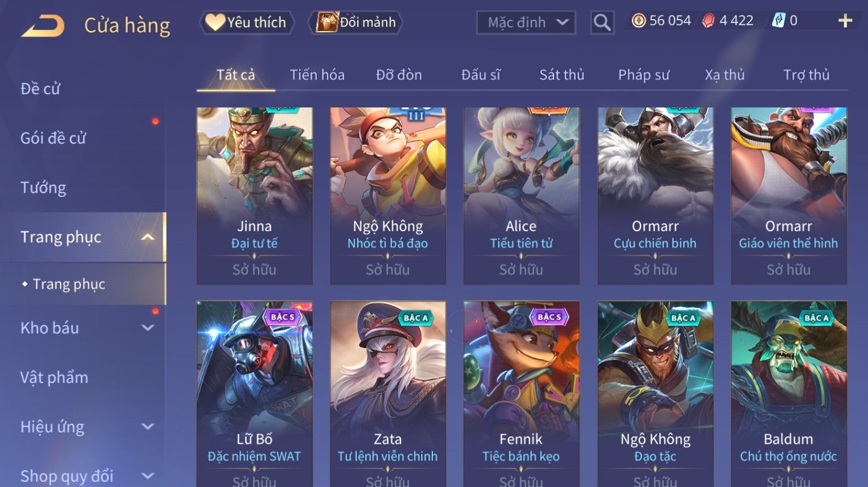Expand the Hiệu ứng sidebar section
Image resolution: width=868 pixels, height=487 pixels.
pyautogui.click(x=148, y=426)
